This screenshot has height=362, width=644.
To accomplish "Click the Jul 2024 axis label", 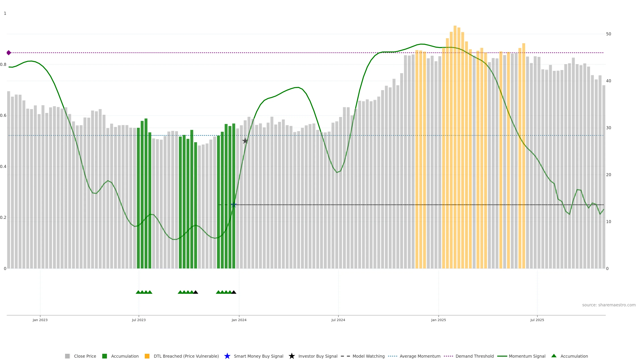I will (x=338, y=320).
